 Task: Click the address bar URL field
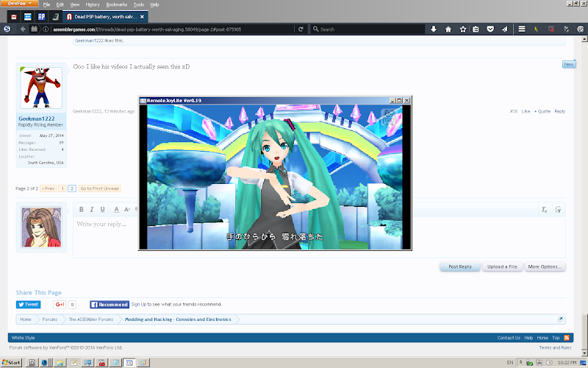pos(173,29)
